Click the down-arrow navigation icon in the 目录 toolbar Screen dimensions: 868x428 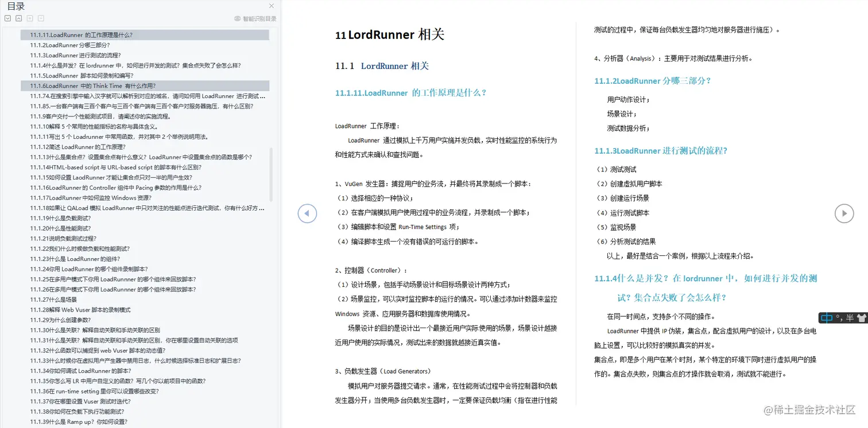pos(7,18)
